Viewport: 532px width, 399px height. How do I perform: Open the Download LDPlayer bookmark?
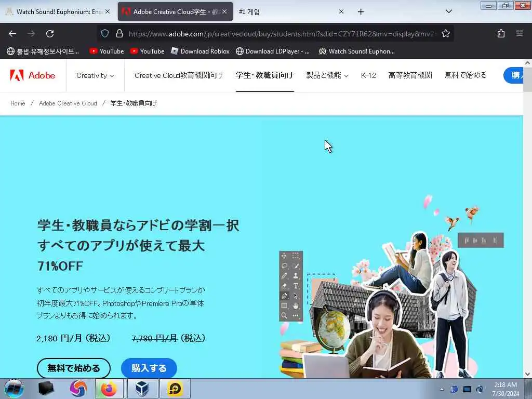273,51
